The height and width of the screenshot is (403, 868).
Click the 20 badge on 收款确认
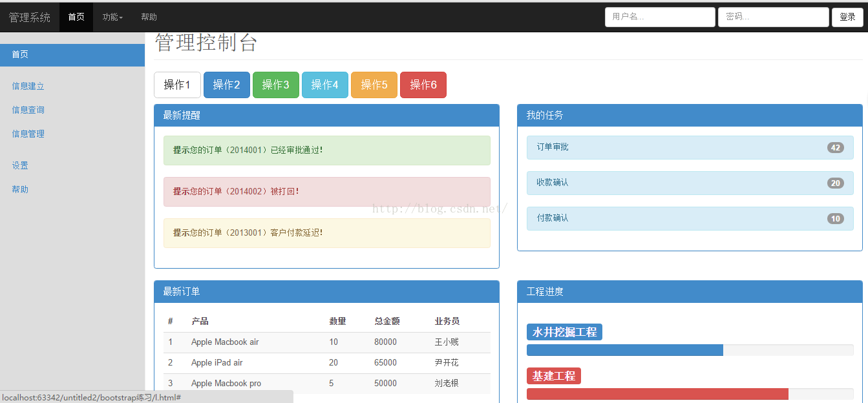pyautogui.click(x=836, y=183)
